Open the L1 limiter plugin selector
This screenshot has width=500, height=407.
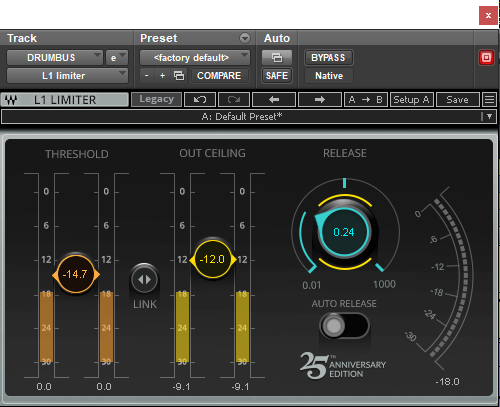coord(67,76)
